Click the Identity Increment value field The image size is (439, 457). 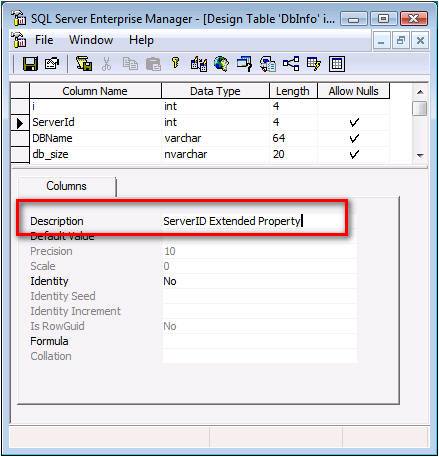point(260,311)
